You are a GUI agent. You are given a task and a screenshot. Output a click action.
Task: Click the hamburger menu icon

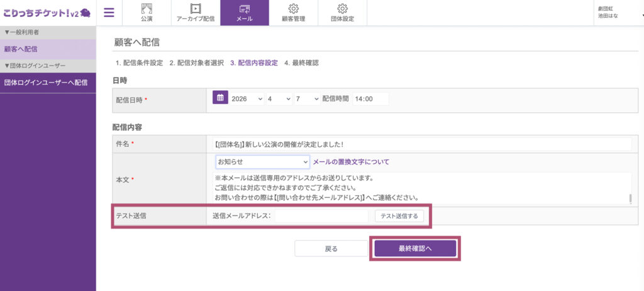coord(109,12)
